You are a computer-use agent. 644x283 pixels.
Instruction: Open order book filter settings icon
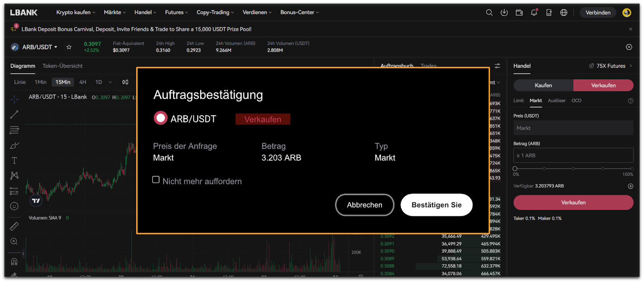(497, 66)
